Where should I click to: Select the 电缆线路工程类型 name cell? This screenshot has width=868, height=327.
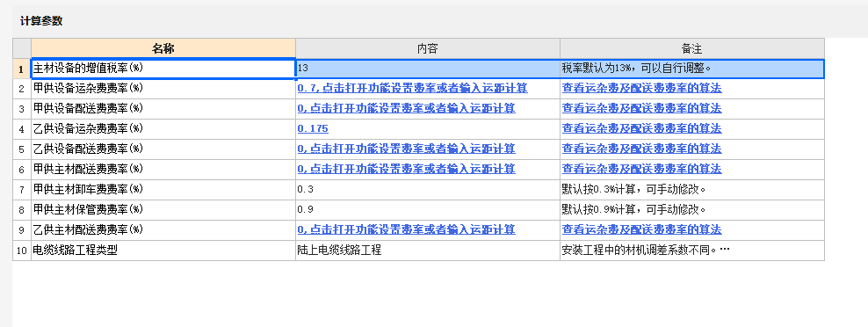pyautogui.click(x=163, y=250)
